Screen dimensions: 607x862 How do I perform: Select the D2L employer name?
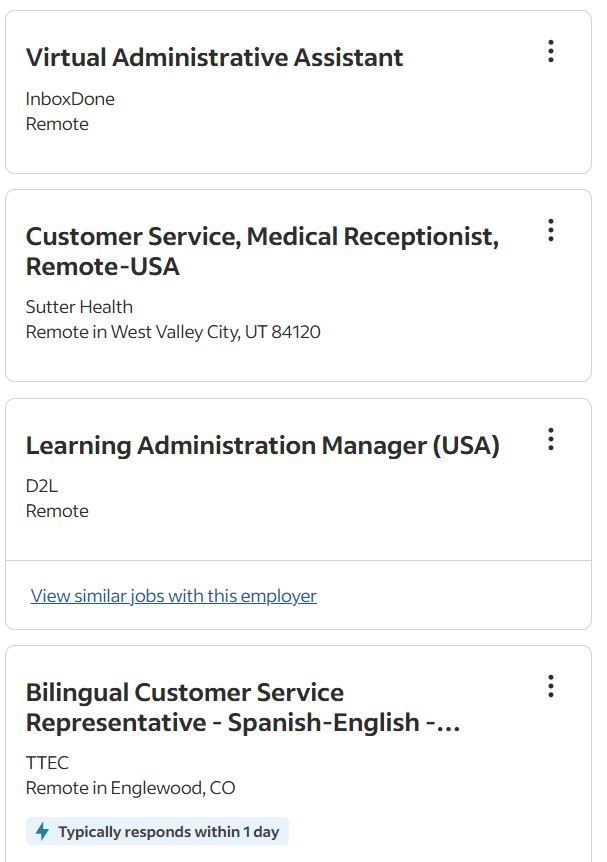coord(42,486)
